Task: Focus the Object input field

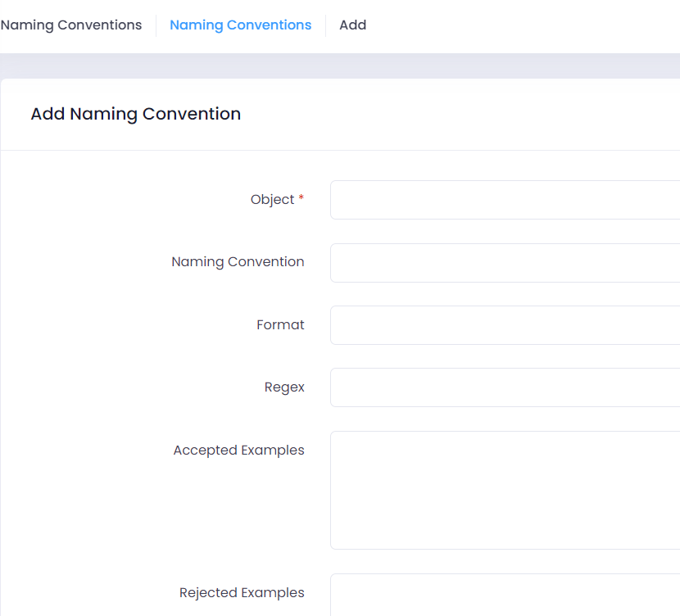Action: pos(505,200)
